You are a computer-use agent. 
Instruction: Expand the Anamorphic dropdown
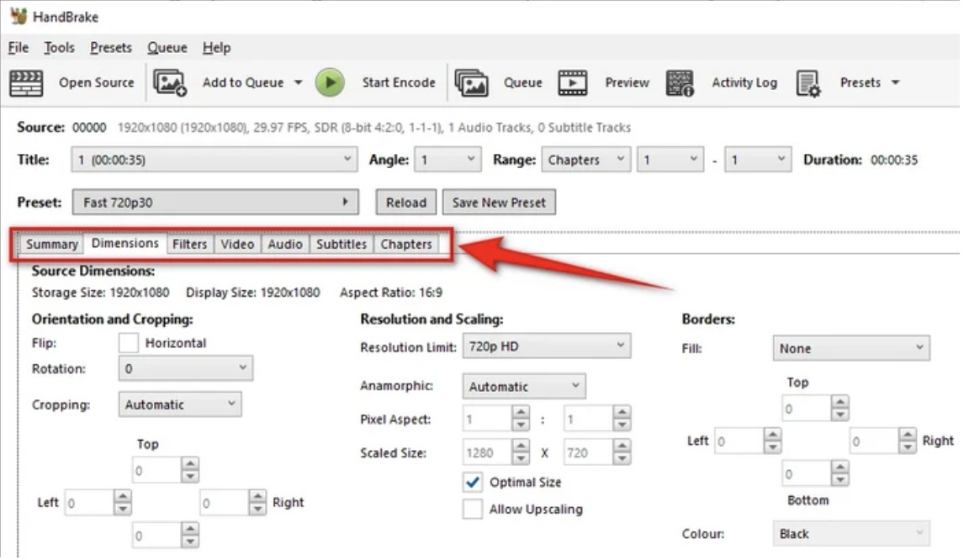[524, 386]
